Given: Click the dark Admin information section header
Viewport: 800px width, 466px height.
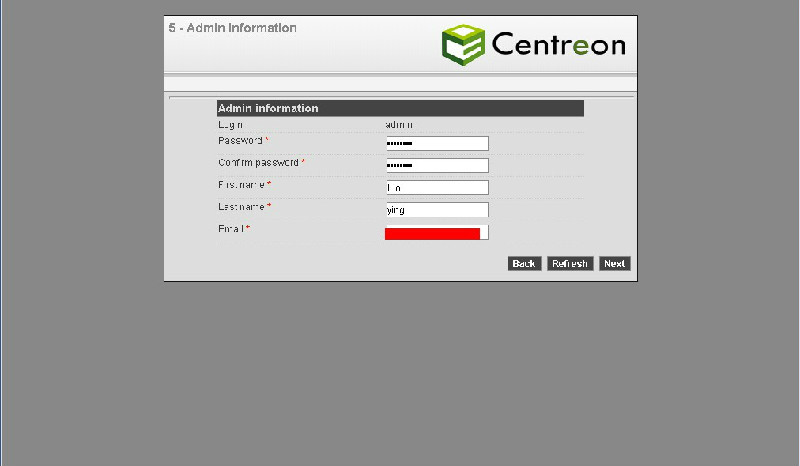Looking at the screenshot, I should 400,108.
